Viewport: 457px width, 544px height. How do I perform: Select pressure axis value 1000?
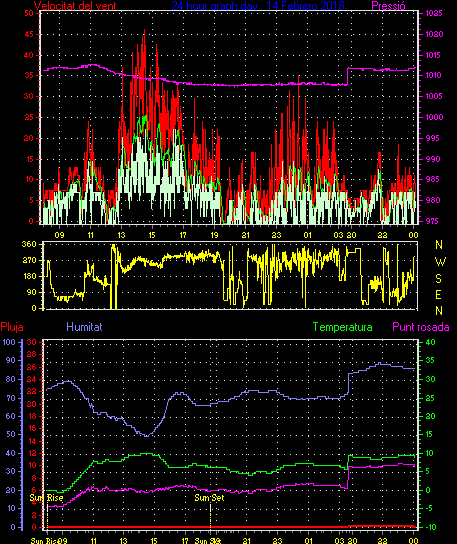pyautogui.click(x=434, y=117)
